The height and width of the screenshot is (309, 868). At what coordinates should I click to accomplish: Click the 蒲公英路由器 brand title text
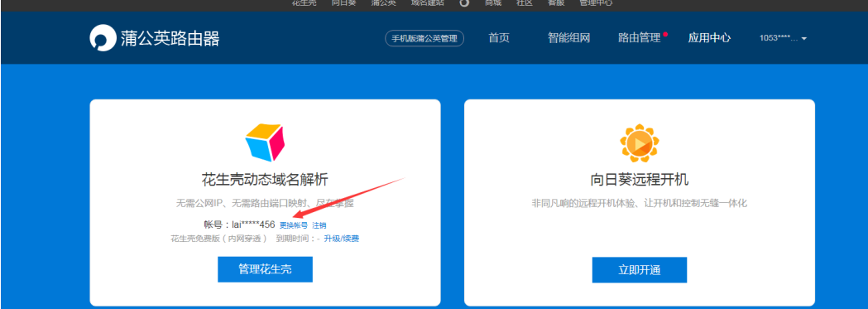click(x=170, y=38)
